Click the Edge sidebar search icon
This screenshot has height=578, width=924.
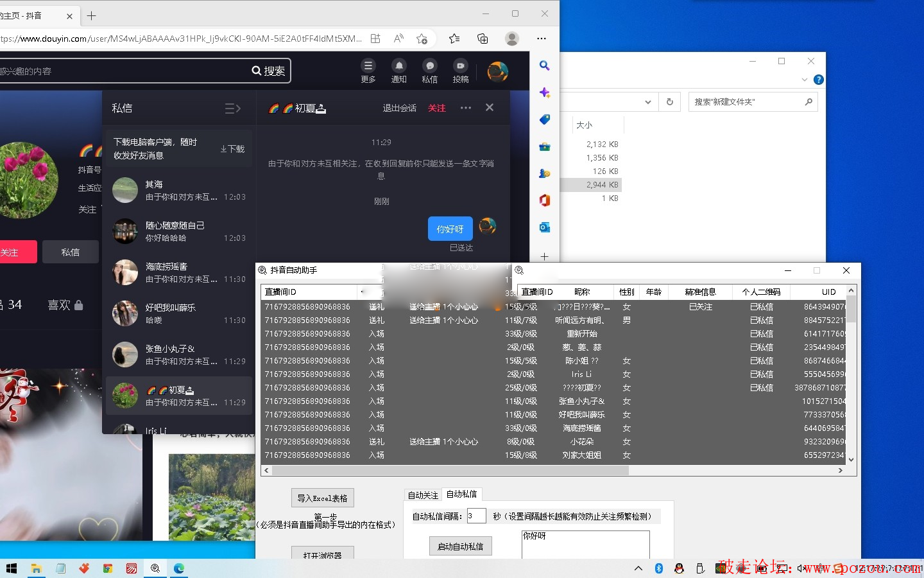(544, 66)
